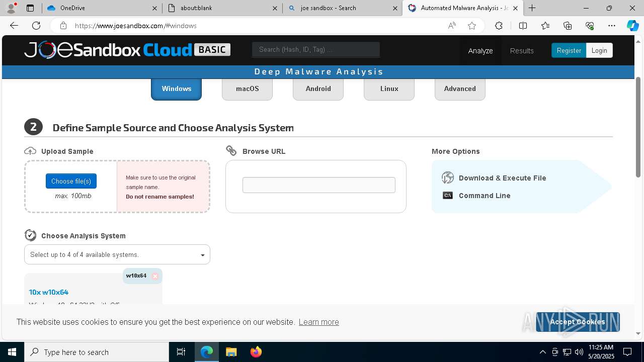This screenshot has height=362, width=644.
Task: Click the taskbar search box
Action: click(x=97, y=352)
